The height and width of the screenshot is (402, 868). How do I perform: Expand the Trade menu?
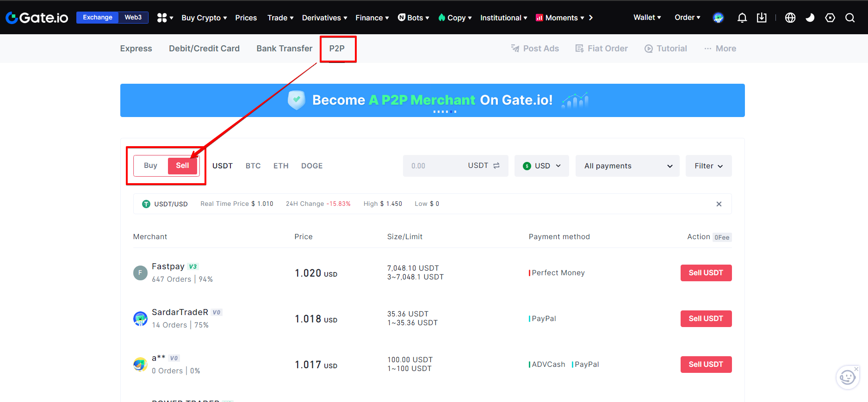click(280, 18)
